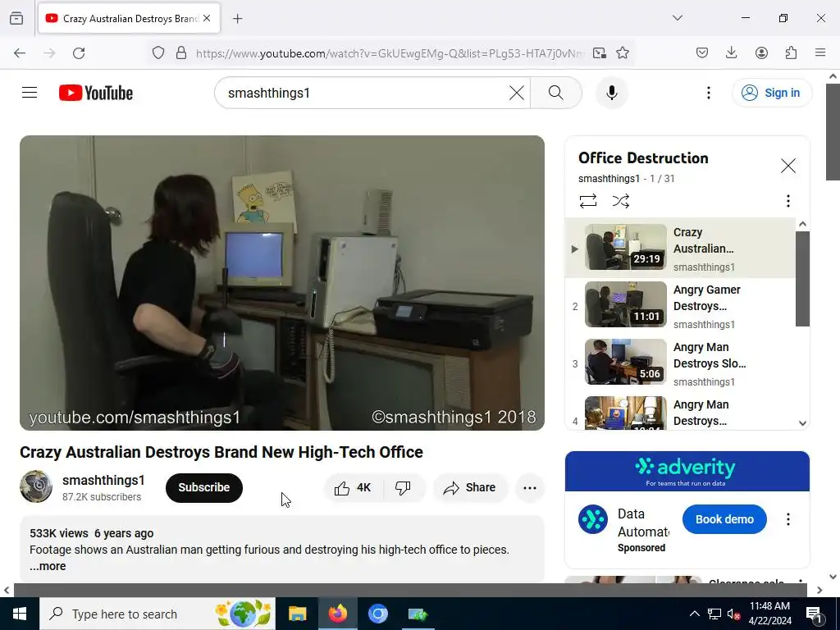Open Chrome-like browser taskbar icon
This screenshot has height=630, width=840.
click(x=377, y=614)
